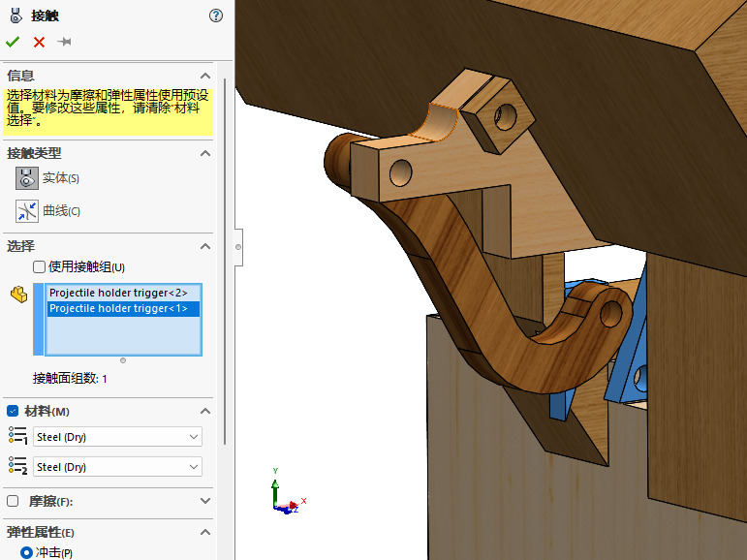
Task: Enable the friction (摩擦) checkbox
Action: pyautogui.click(x=13, y=501)
